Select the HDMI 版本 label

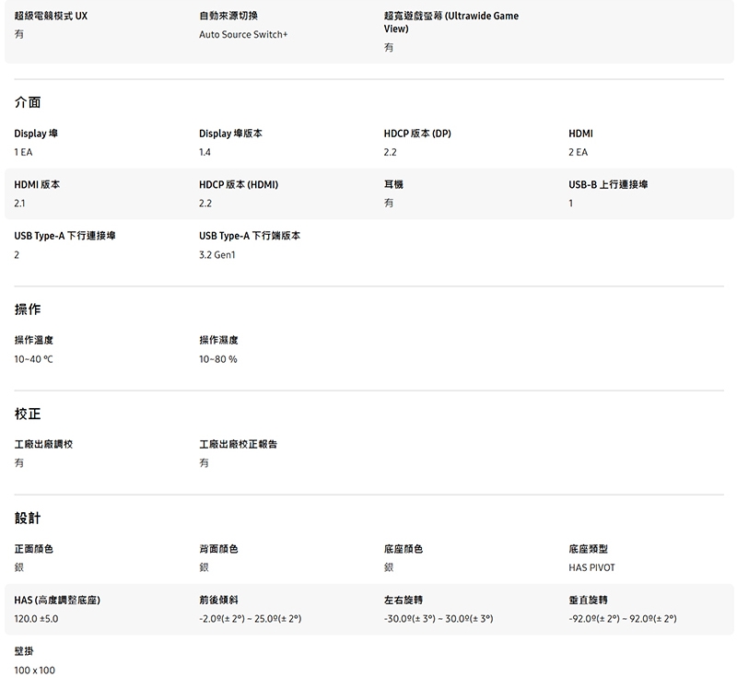coord(37,185)
